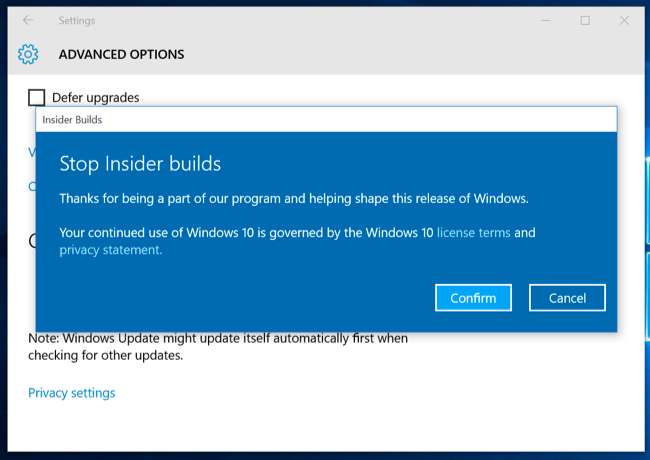Screen dimensions: 650x460
Task: Open the privacy statement link
Action: click(x=110, y=250)
